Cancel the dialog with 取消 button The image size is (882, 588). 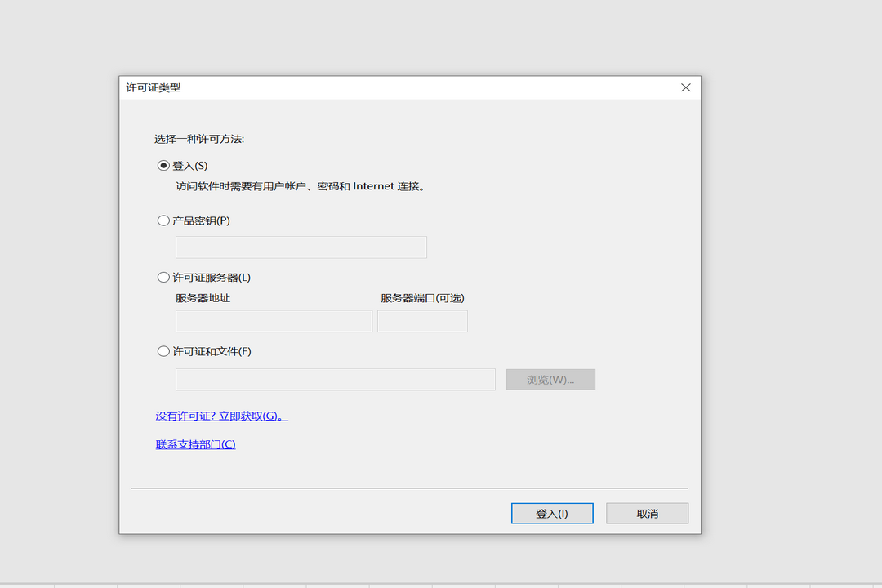coord(647,514)
